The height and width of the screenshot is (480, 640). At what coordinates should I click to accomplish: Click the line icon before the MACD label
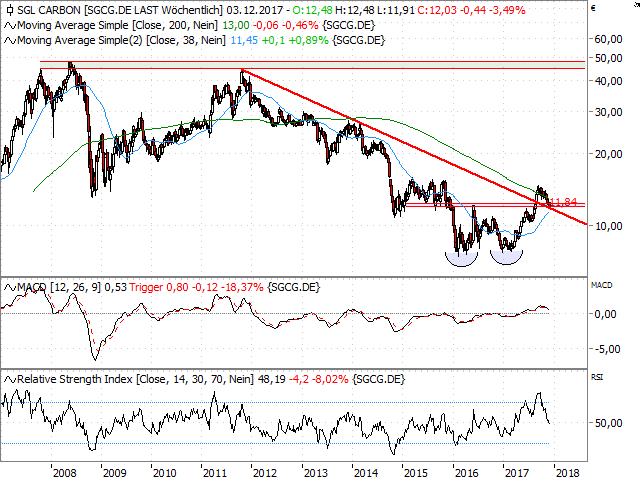(7, 288)
